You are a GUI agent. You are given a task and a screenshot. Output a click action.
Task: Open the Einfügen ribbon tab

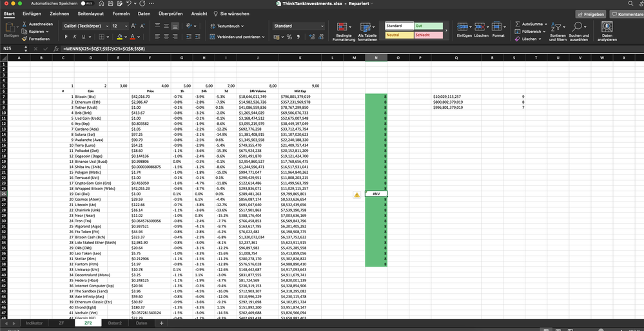click(x=32, y=14)
